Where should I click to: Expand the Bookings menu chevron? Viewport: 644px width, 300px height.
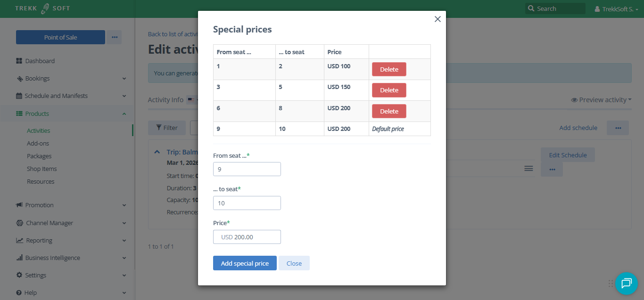[x=124, y=79]
